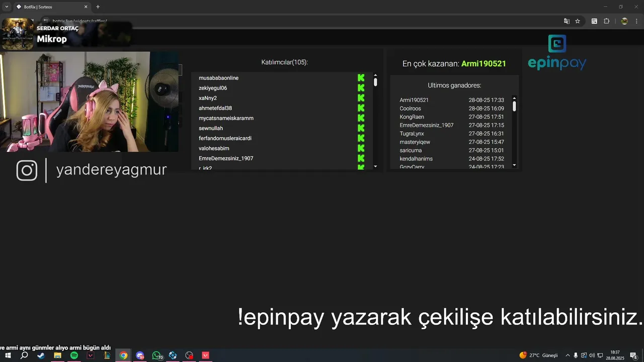
Task: Click the top winner name Armi190521 in green
Action: pos(484,64)
